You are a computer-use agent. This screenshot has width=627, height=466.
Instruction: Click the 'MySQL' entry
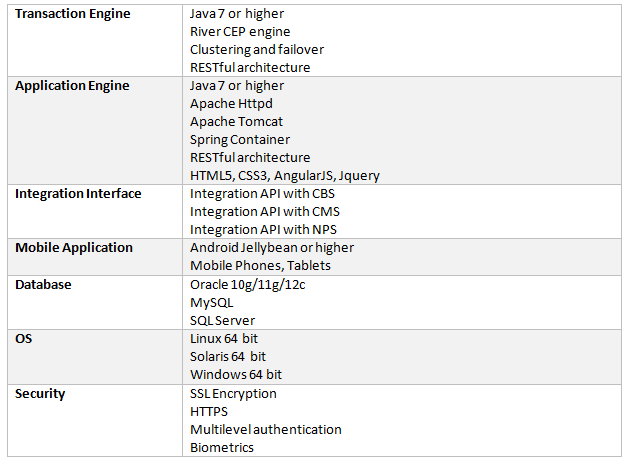tap(212, 303)
